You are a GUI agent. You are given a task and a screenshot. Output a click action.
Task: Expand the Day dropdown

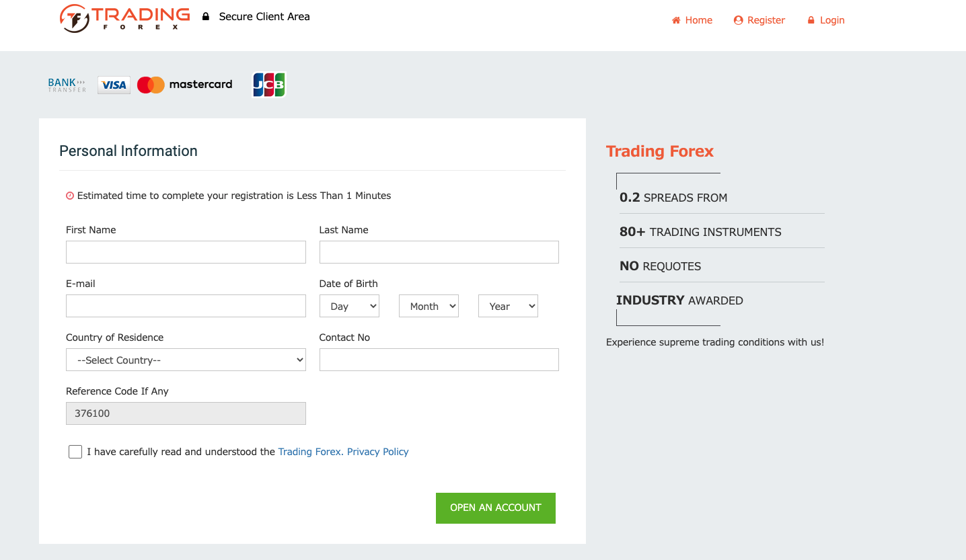coord(349,306)
